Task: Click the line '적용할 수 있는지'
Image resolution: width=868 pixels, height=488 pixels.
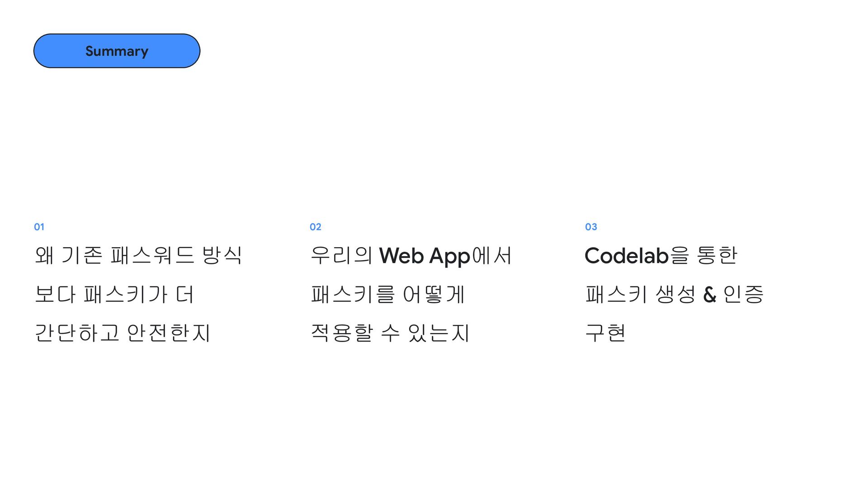Action: (390, 333)
